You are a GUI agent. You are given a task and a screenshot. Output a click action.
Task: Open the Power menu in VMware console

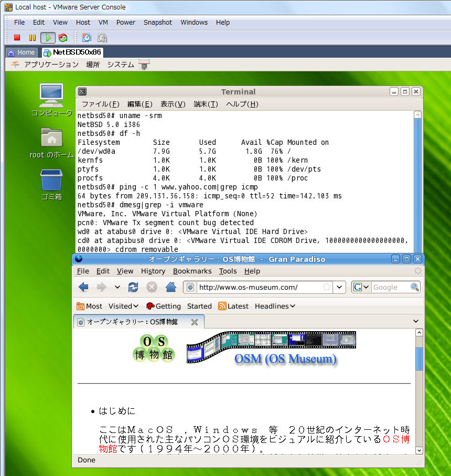(125, 23)
